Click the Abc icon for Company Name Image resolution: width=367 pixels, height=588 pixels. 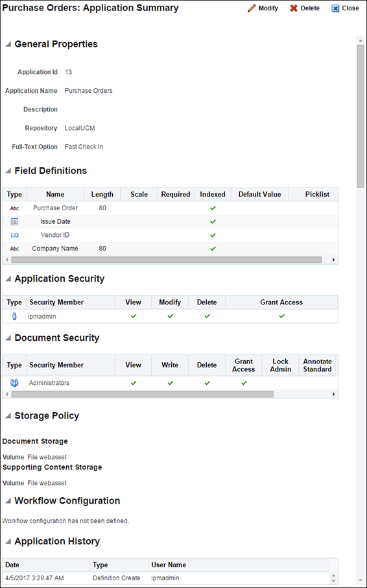click(x=14, y=249)
